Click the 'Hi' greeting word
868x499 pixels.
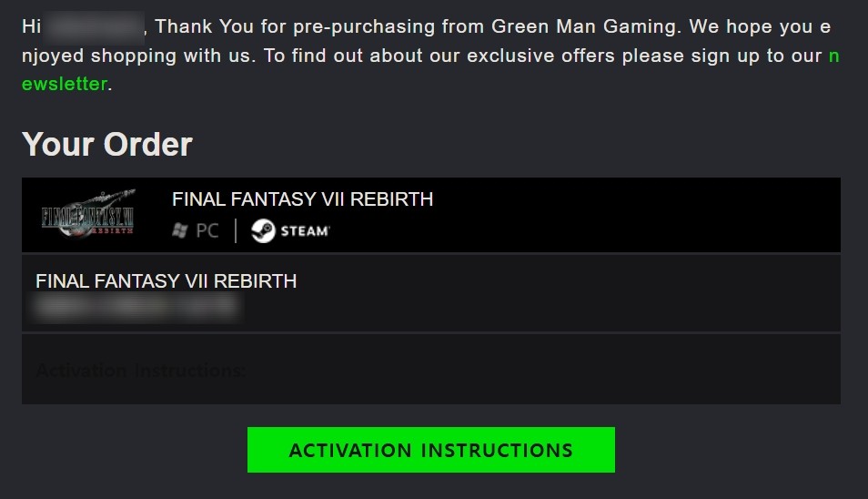(31, 26)
